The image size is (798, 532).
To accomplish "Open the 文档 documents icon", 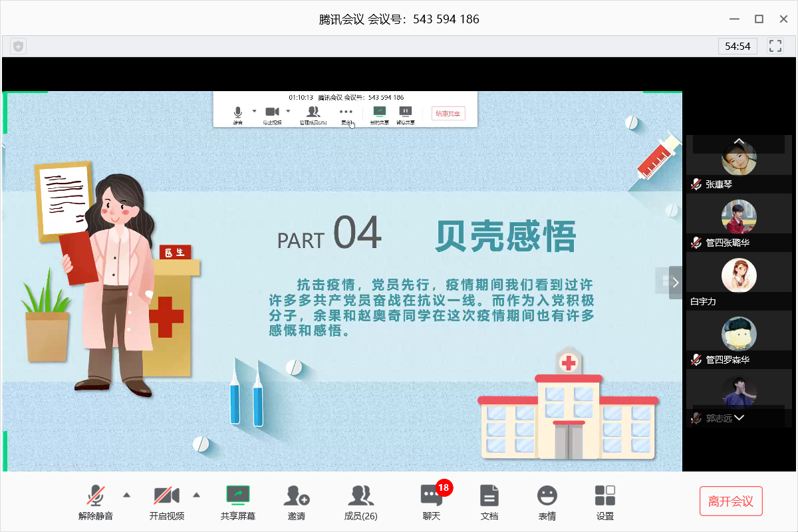I will pos(489,502).
